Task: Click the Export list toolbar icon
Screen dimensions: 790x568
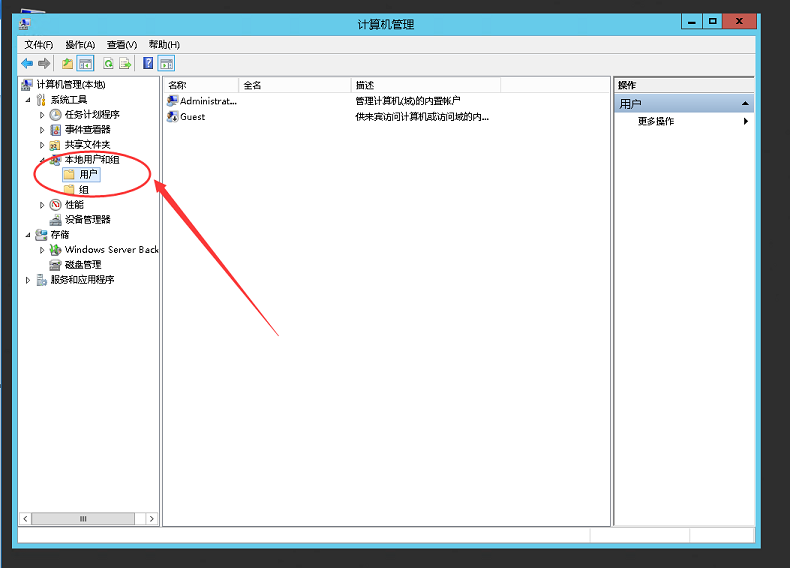Action: (x=125, y=64)
